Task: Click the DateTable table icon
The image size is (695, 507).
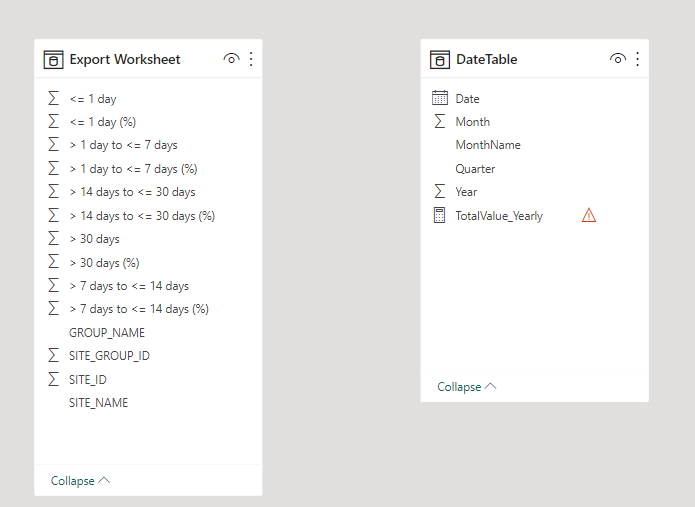Action: [440, 59]
